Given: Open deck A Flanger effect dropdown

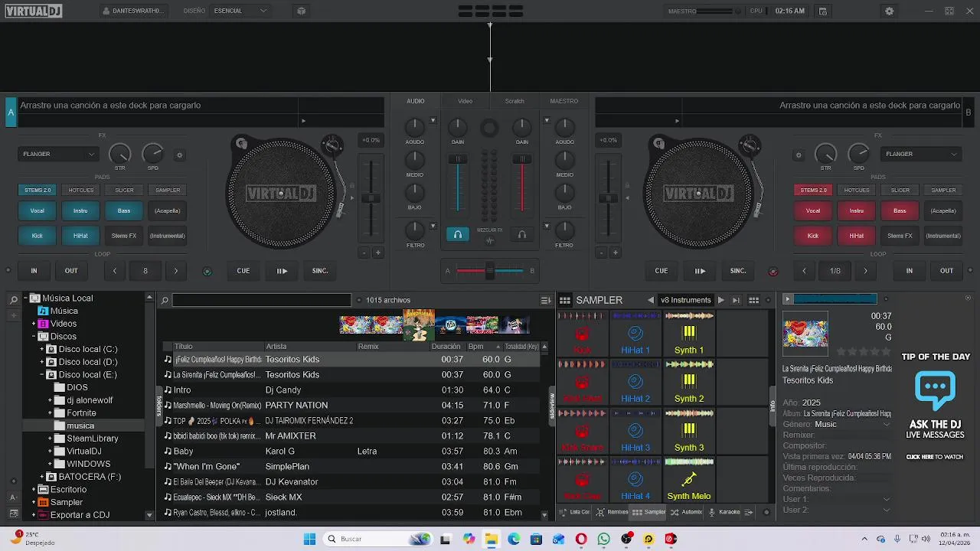Looking at the screenshot, I should [x=59, y=154].
